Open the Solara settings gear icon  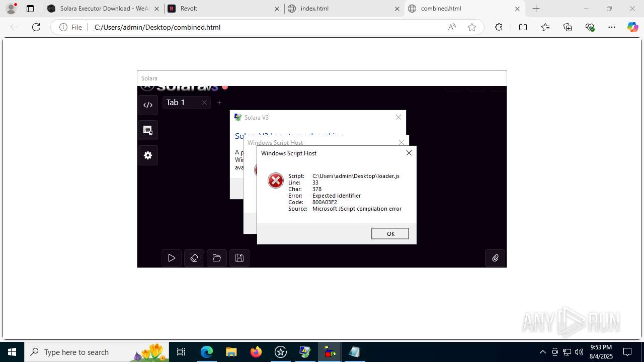pyautogui.click(x=148, y=155)
